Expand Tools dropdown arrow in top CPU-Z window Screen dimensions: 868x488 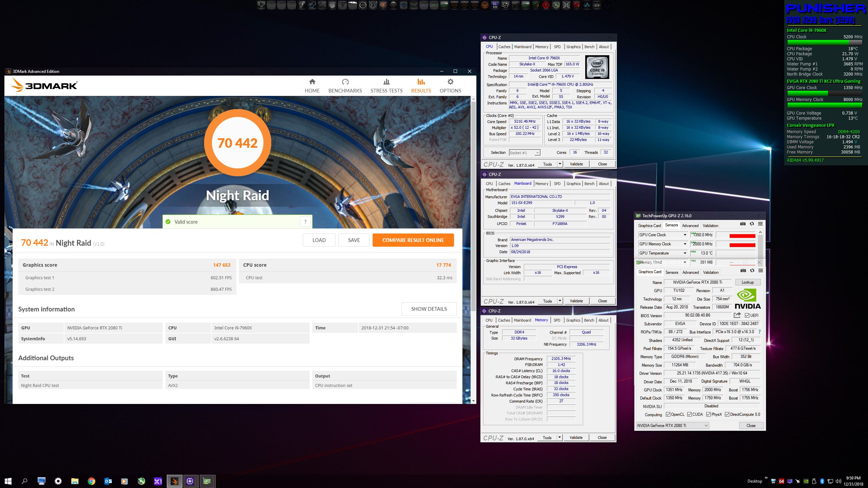click(560, 164)
